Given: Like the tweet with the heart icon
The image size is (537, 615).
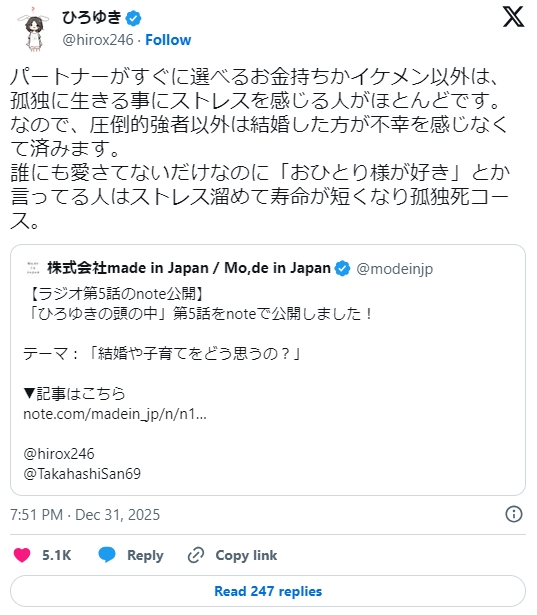Looking at the screenshot, I should (x=22, y=555).
